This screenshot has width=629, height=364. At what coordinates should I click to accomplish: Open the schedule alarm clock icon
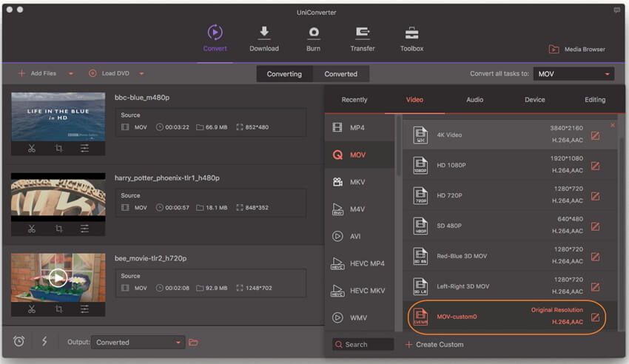[18, 341]
